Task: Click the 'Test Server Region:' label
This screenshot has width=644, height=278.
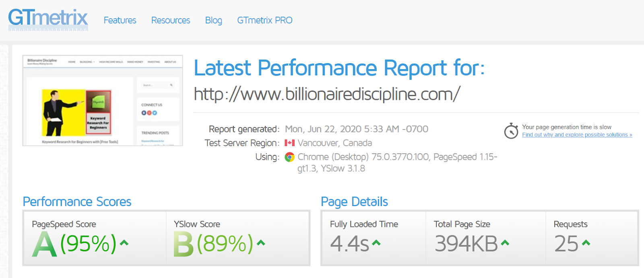Action: (242, 143)
